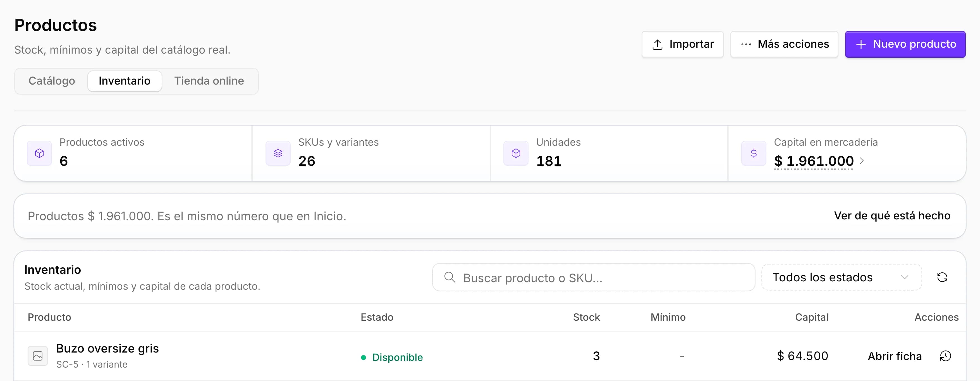Click the Estado column header

coord(377,317)
